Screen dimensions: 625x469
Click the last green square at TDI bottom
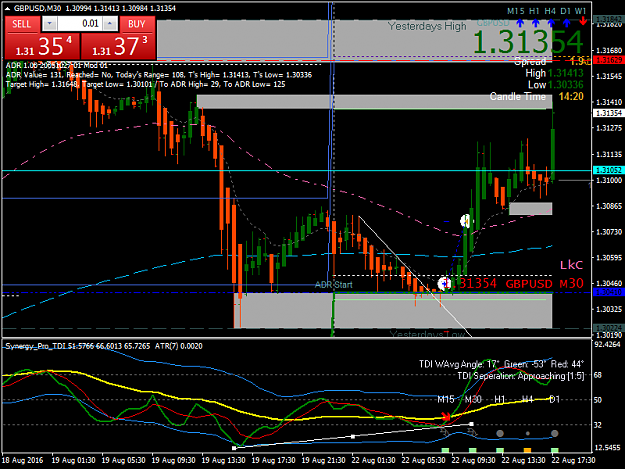pos(554,450)
